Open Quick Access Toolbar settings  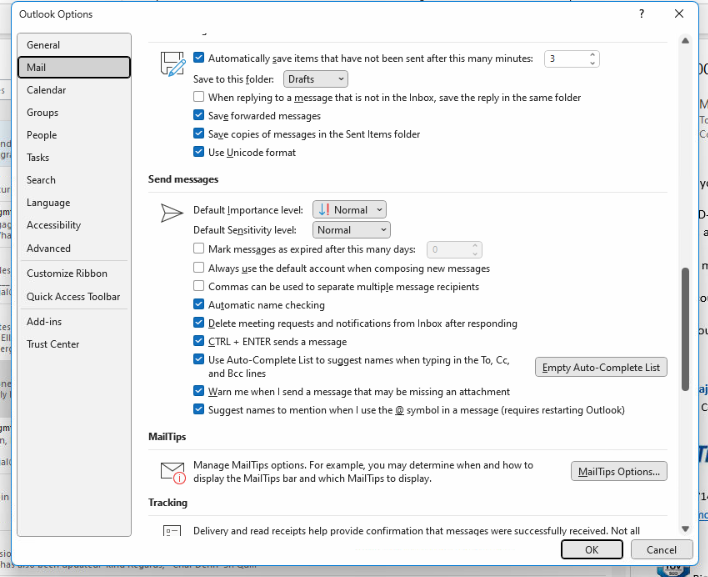75,297
